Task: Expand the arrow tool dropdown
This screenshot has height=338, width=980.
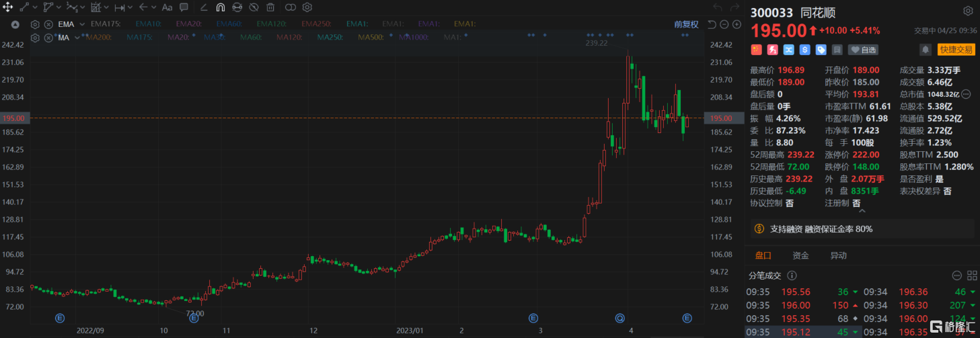Action: pyautogui.click(x=154, y=7)
